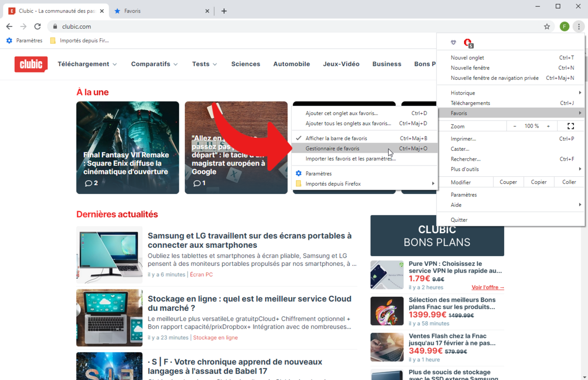Increase zoom with the plus button
Screen dimensions: 588x380
pyautogui.click(x=548, y=126)
